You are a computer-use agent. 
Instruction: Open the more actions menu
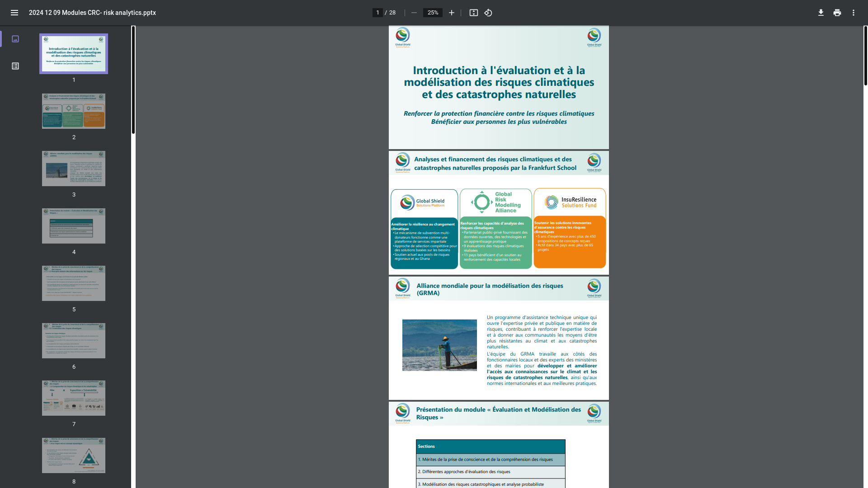854,13
